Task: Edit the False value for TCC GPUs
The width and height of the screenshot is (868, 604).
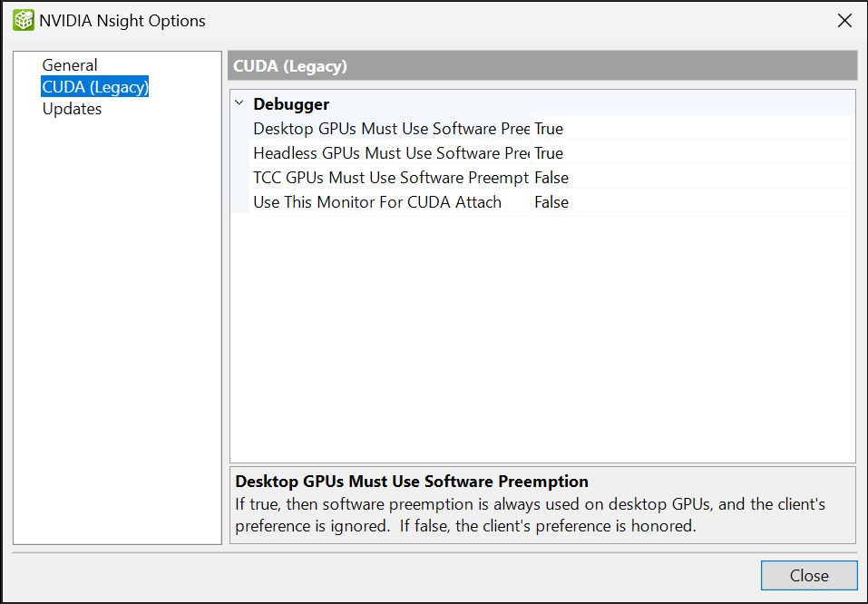Action: point(693,177)
